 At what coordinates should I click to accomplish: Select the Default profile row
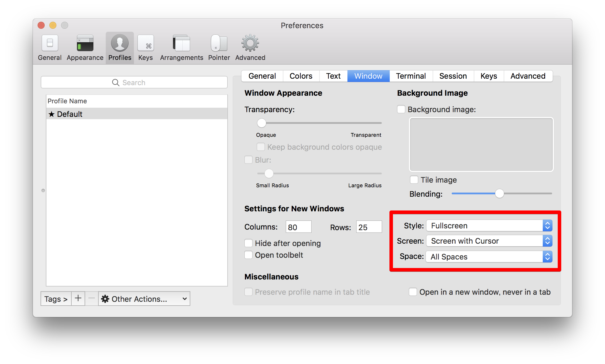coord(137,114)
